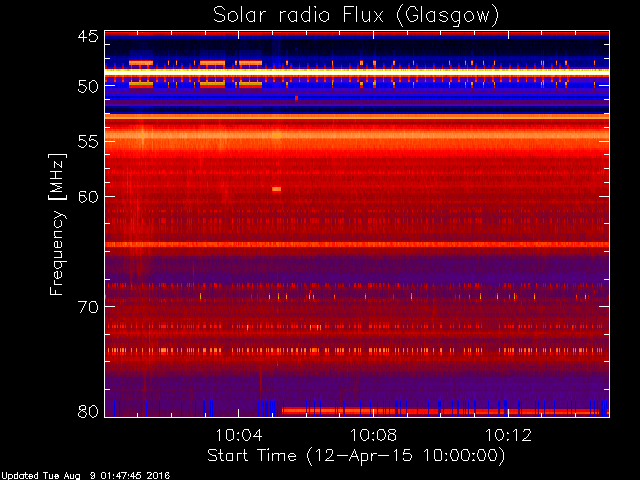The height and width of the screenshot is (480, 640).
Task: Click the 10:04 time tick label
Action: [238, 435]
